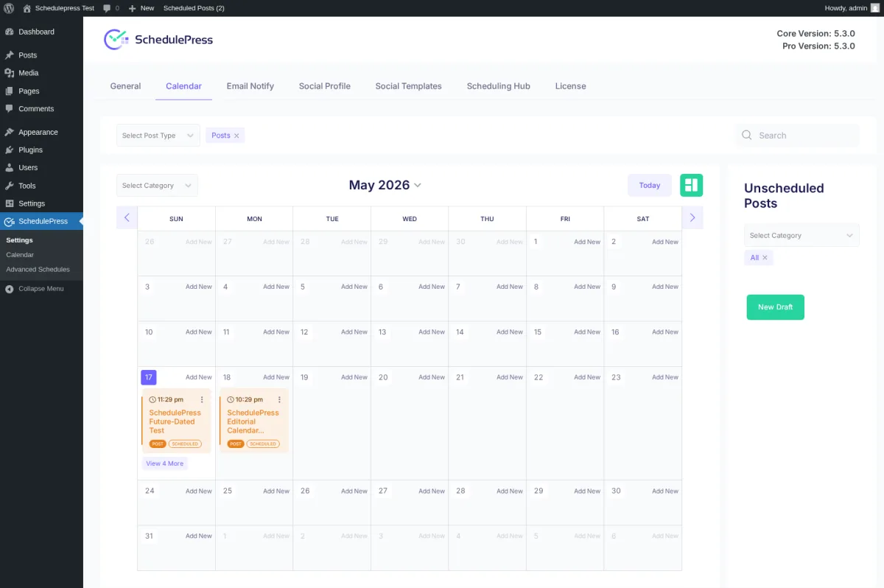Viewport: 884px width, 588px height.
Task: Switch to the Scheduling Hub tab
Action: (499, 86)
